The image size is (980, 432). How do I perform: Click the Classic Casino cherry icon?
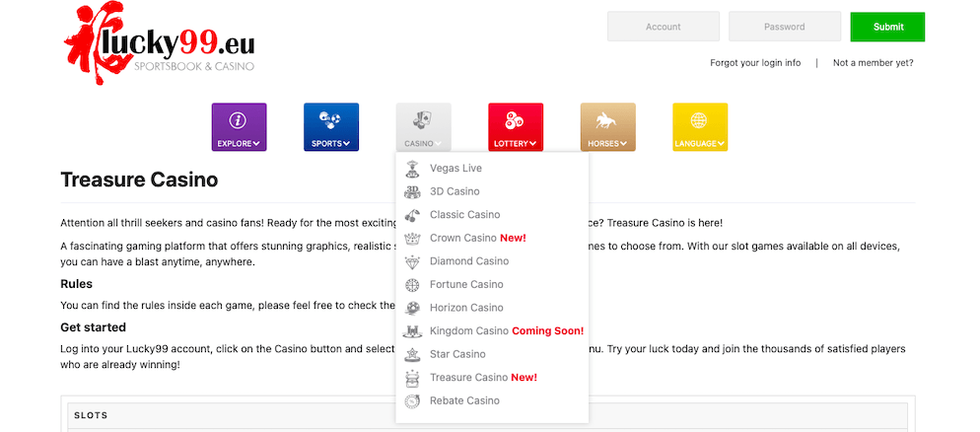point(412,214)
